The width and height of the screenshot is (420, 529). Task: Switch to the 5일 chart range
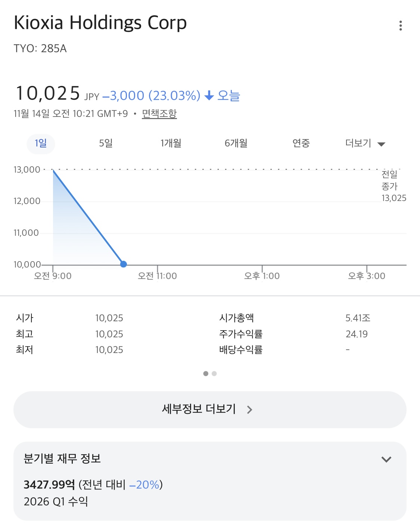click(106, 143)
